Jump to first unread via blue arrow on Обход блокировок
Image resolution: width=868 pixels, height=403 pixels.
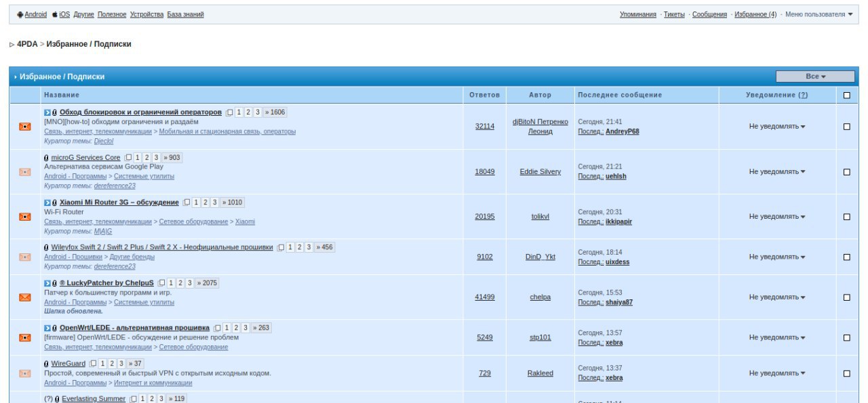[47, 112]
